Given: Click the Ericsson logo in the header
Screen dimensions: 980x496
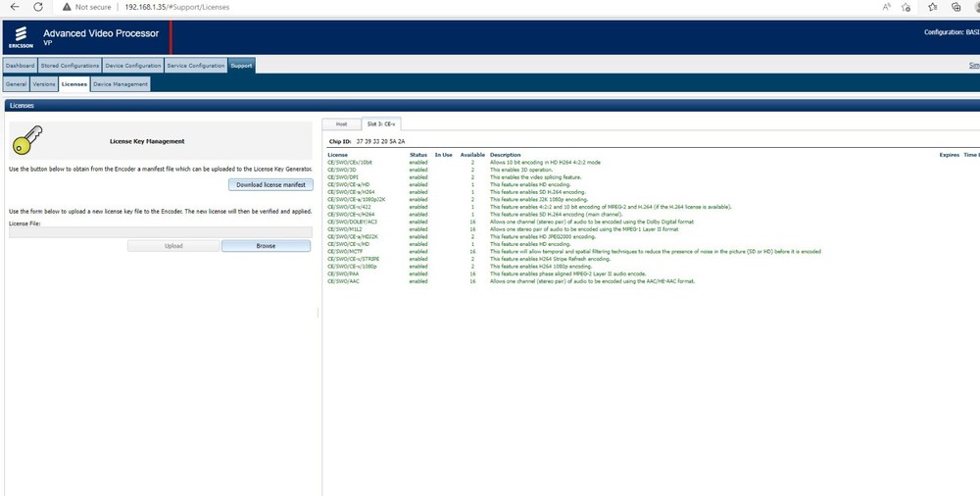Looking at the screenshot, I should pos(21,37).
